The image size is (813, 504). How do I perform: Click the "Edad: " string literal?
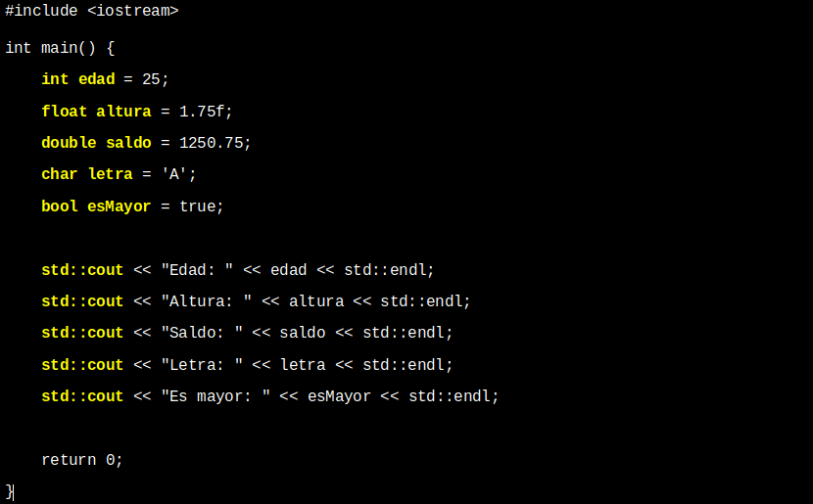pyautogui.click(x=197, y=270)
